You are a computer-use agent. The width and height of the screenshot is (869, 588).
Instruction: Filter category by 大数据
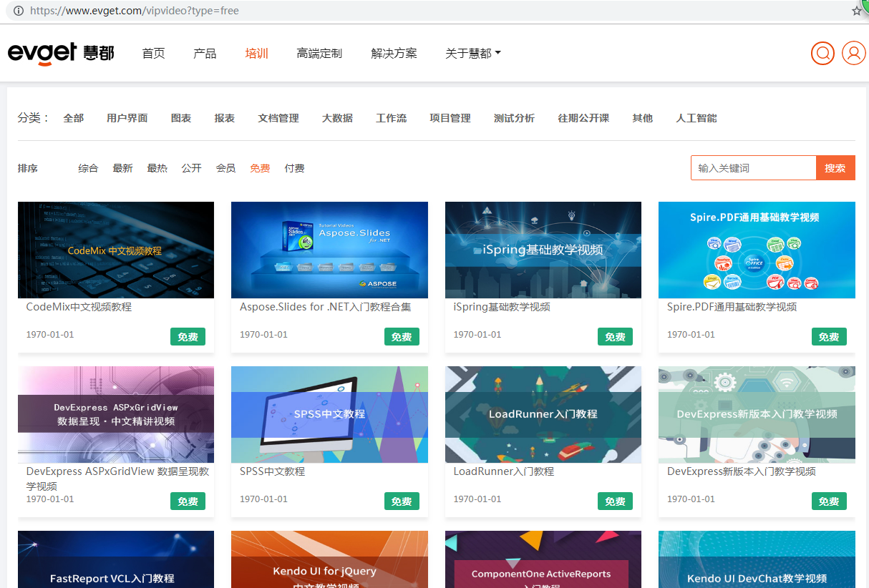pyautogui.click(x=337, y=118)
